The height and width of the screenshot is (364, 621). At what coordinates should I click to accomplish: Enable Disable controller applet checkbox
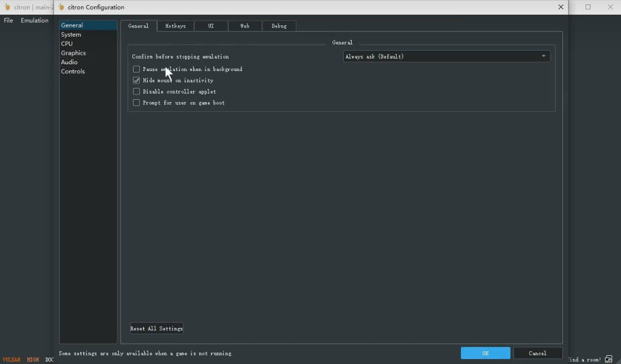click(x=136, y=91)
